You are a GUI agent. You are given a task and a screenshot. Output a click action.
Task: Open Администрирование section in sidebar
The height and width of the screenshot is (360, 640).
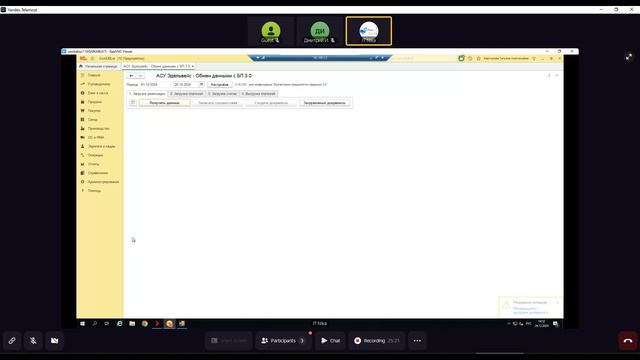click(x=103, y=182)
